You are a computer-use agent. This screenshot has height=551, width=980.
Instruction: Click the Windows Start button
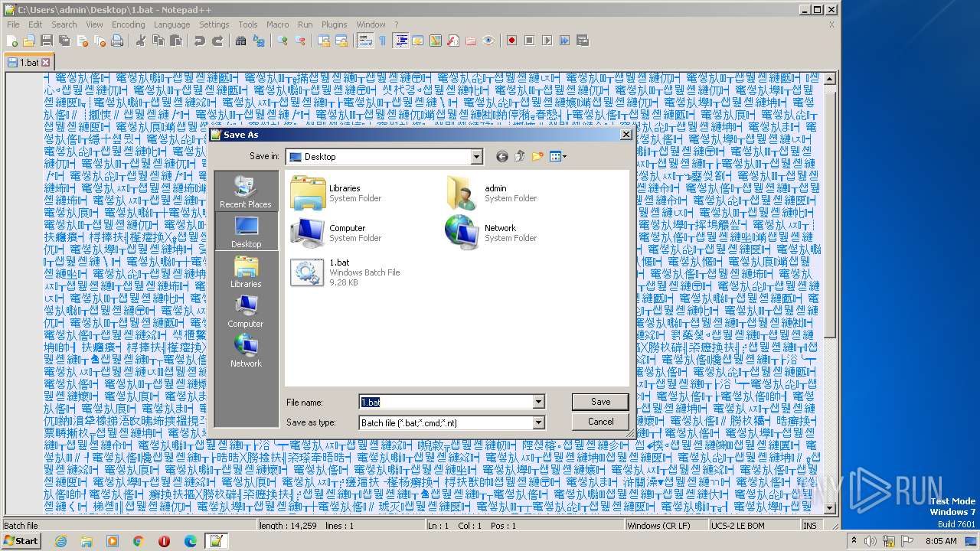[x=21, y=541]
